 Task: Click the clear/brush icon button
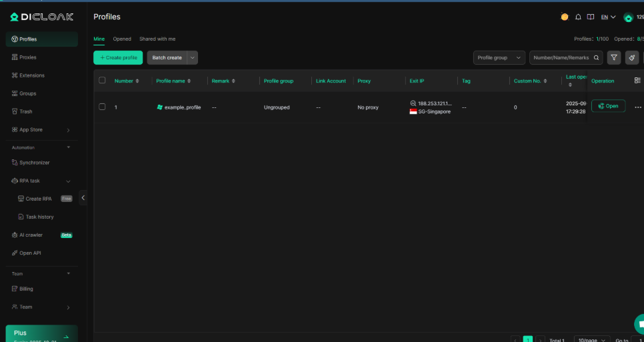click(632, 58)
